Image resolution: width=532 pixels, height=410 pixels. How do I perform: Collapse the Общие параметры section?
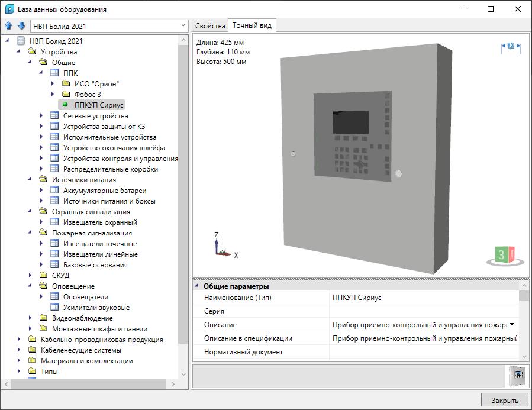click(197, 286)
